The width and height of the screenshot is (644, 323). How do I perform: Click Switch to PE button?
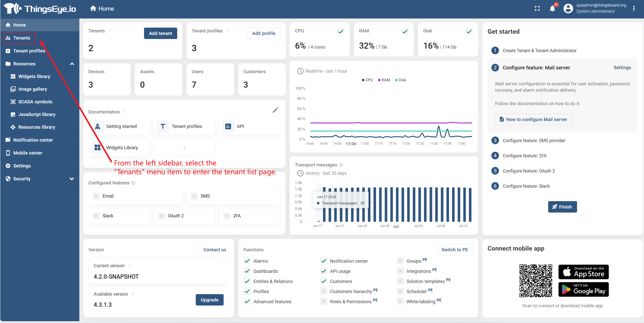point(455,250)
